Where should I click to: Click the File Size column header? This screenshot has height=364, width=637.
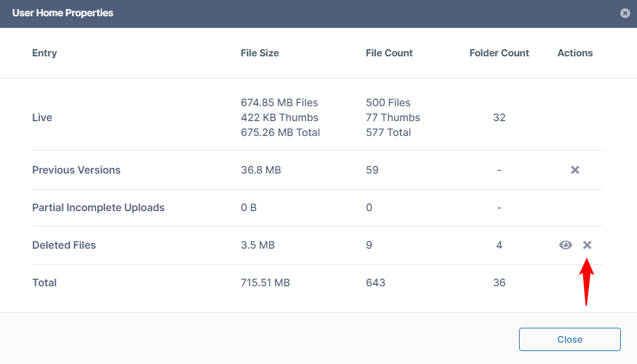pos(259,53)
